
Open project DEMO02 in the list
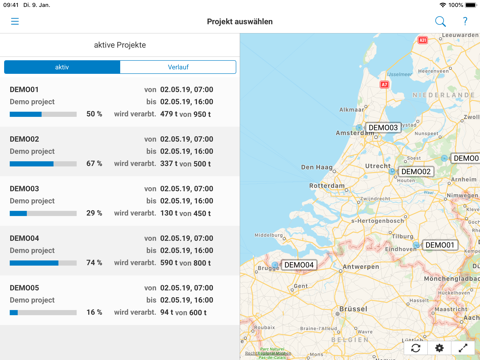[120, 151]
